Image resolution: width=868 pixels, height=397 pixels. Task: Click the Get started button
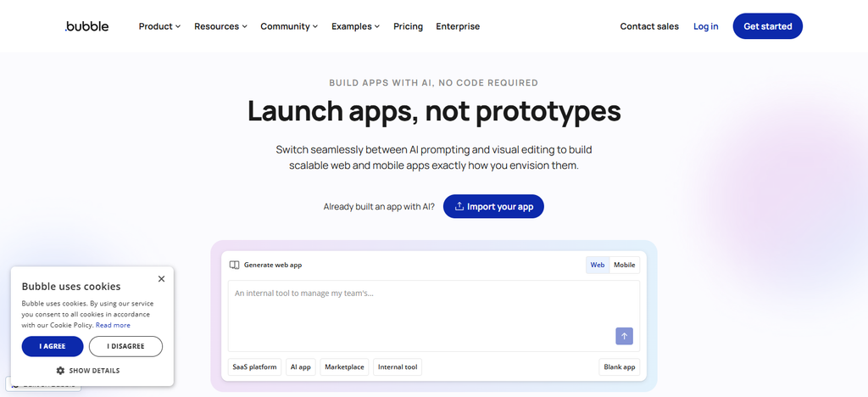click(768, 26)
